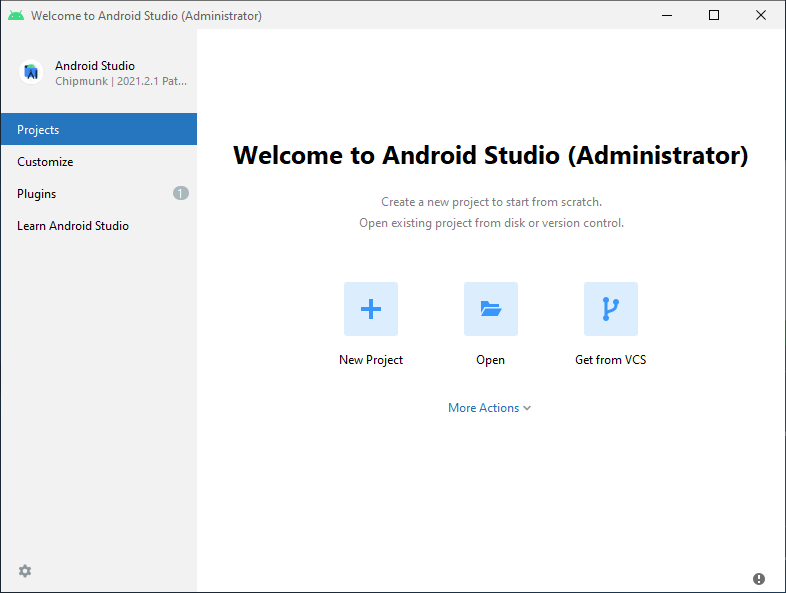Image resolution: width=786 pixels, height=593 pixels.
Task: Click the New Project text label
Action: click(371, 360)
